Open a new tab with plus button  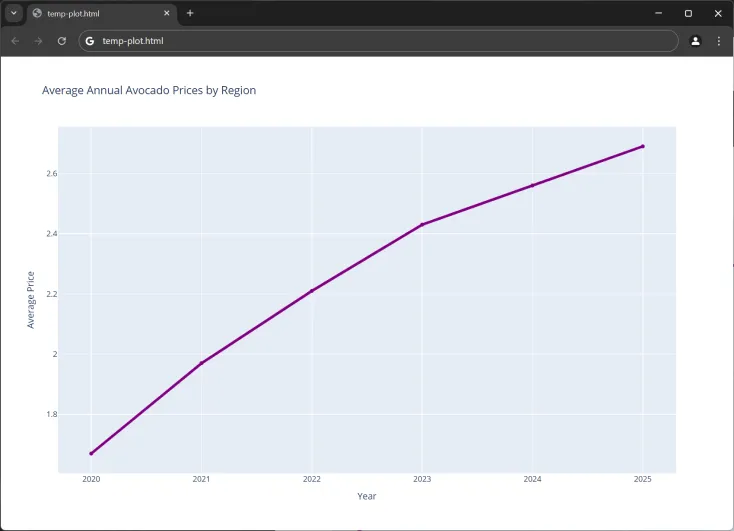(x=190, y=13)
